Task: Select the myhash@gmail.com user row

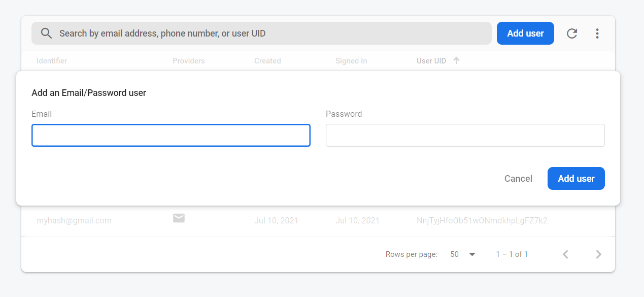Action: coord(74,221)
